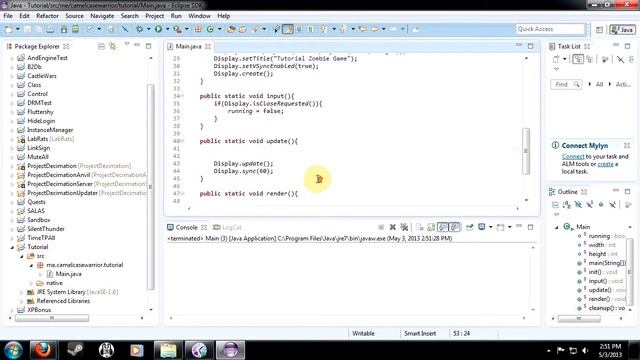Viewport: 640px width, 360px height.
Task: Click the New Java Package icon
Action: (x=198, y=29)
